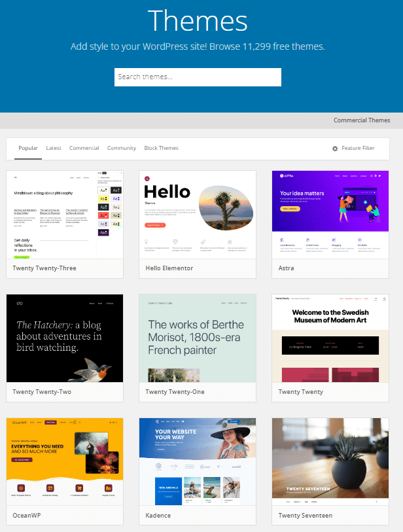The image size is (403, 532).
Task: Open the Astra theme preview image
Action: (x=330, y=215)
